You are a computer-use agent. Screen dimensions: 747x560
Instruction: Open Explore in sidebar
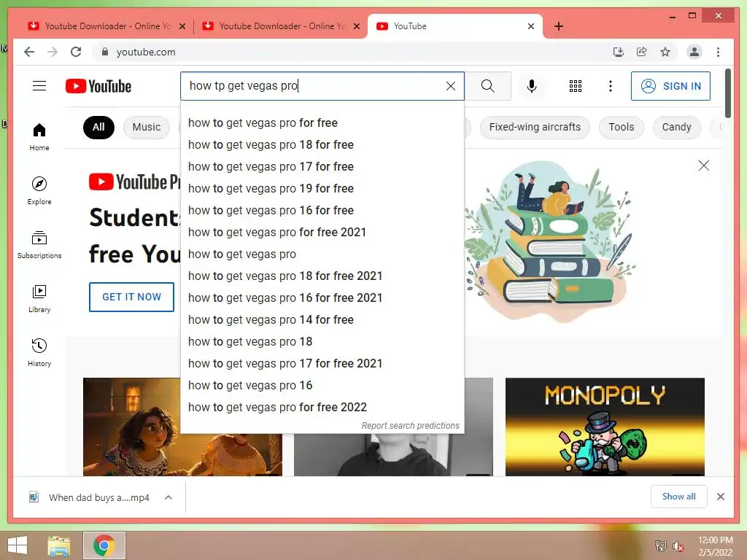tap(39, 191)
